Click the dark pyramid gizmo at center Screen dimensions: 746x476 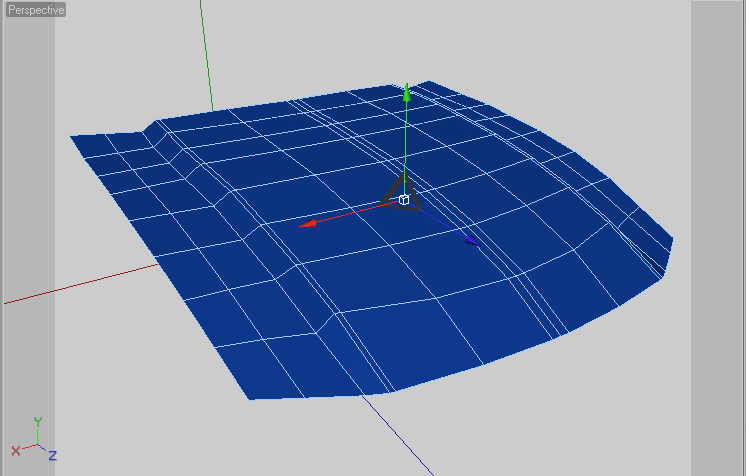[401, 193]
